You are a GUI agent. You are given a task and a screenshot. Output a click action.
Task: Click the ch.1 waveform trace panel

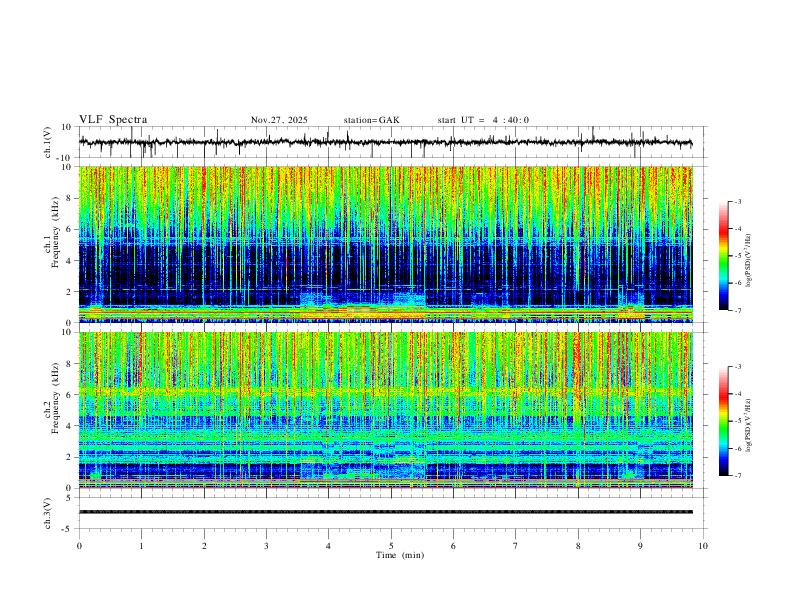point(393,142)
